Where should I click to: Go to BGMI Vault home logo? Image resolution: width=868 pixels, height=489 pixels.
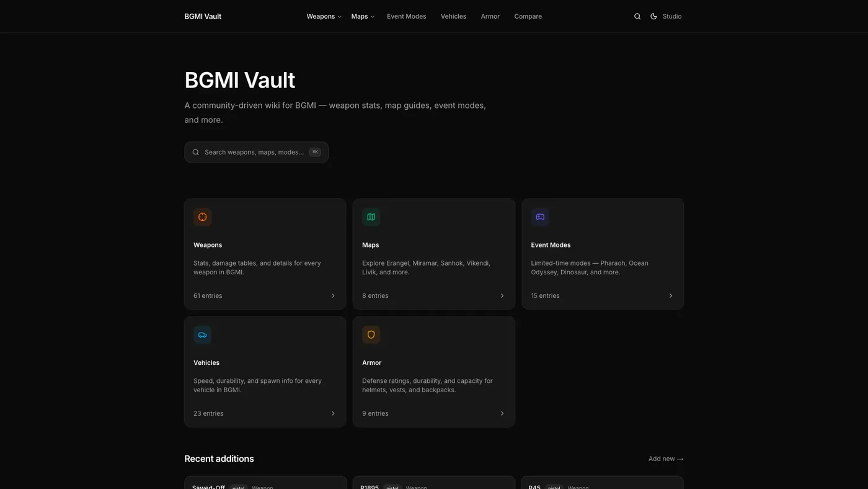click(203, 17)
